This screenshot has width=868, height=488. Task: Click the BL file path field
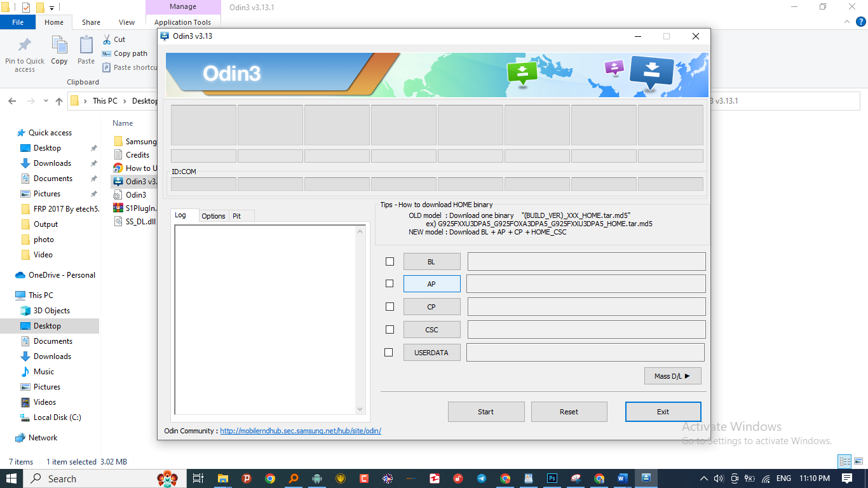[587, 262]
